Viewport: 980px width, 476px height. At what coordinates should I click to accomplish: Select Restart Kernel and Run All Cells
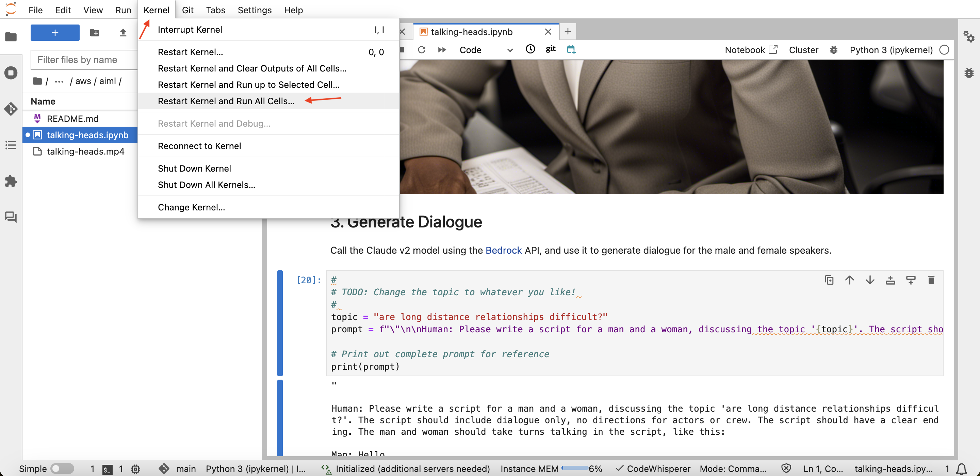click(x=226, y=101)
